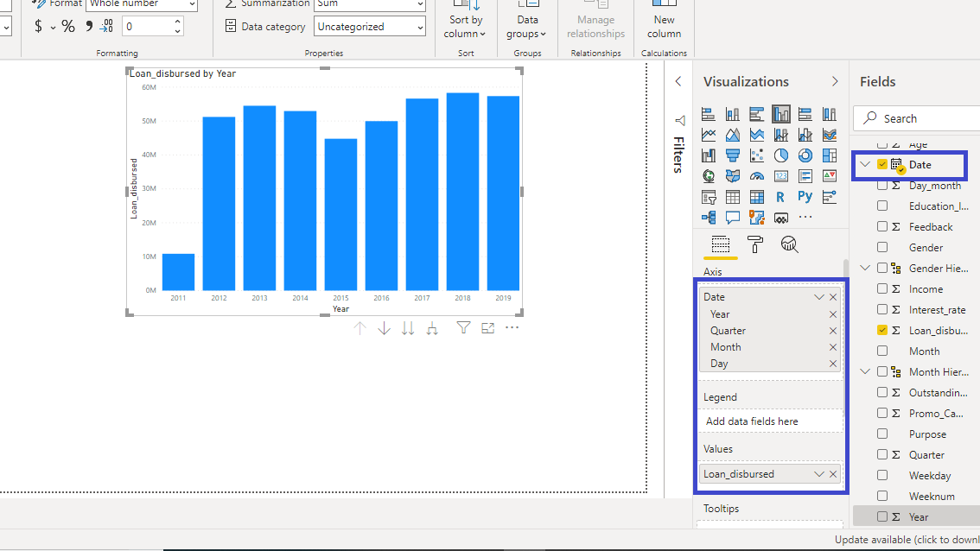
Task: Collapse the Month Hier... field
Action: coord(865,371)
